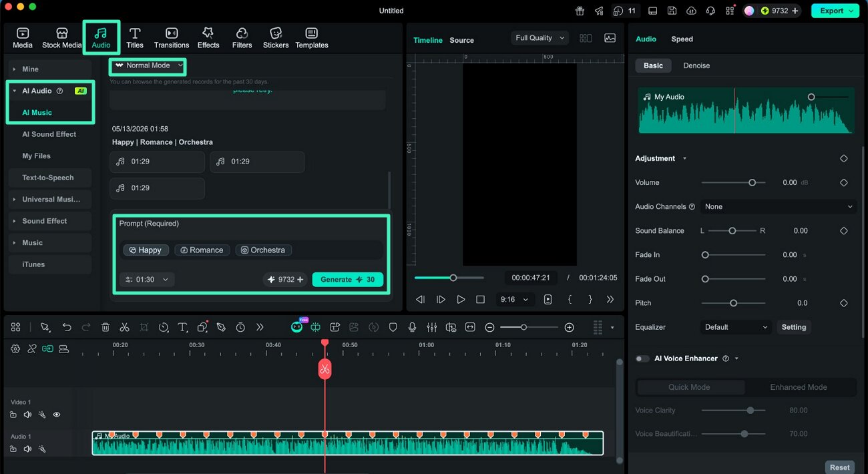Record voiceover with microphone icon
Screen dimensions: 868x474
(413, 327)
